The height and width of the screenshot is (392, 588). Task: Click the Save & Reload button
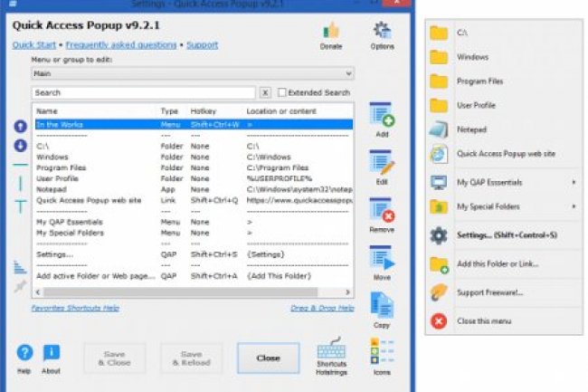pyautogui.click(x=191, y=359)
